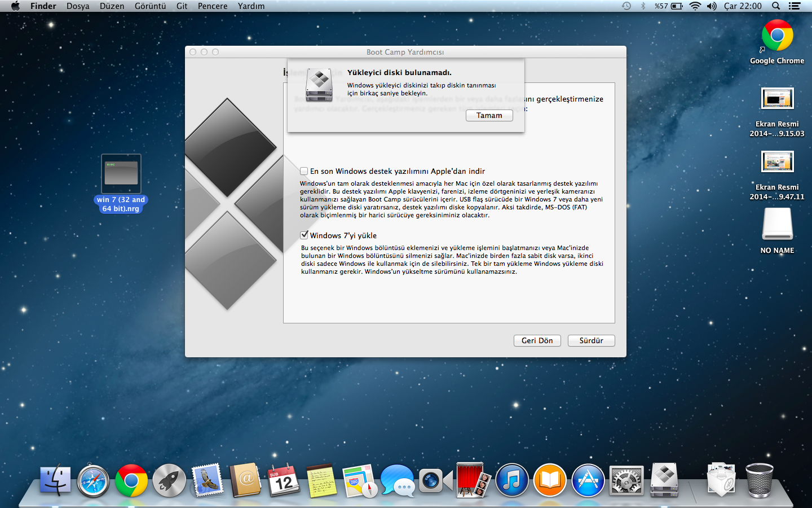Open Mail stamp icon in Dock

[x=208, y=480]
